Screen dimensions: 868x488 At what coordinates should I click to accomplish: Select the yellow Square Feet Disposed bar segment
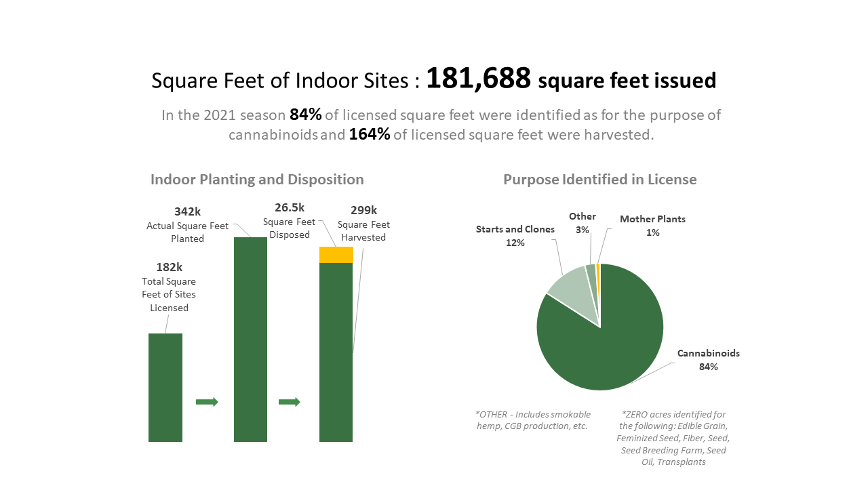(336, 255)
